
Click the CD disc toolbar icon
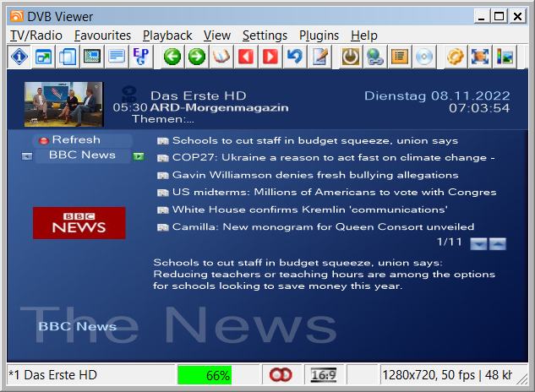[x=424, y=57]
